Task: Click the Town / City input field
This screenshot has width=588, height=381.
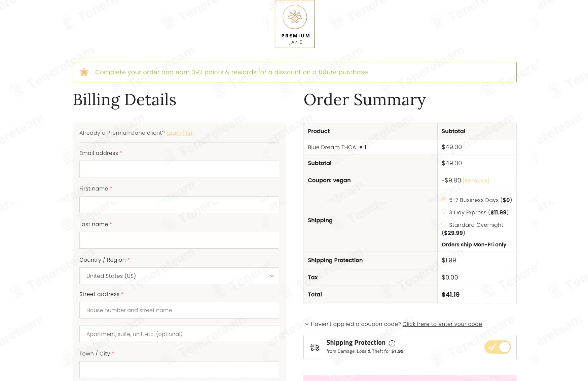Action: pos(179,370)
